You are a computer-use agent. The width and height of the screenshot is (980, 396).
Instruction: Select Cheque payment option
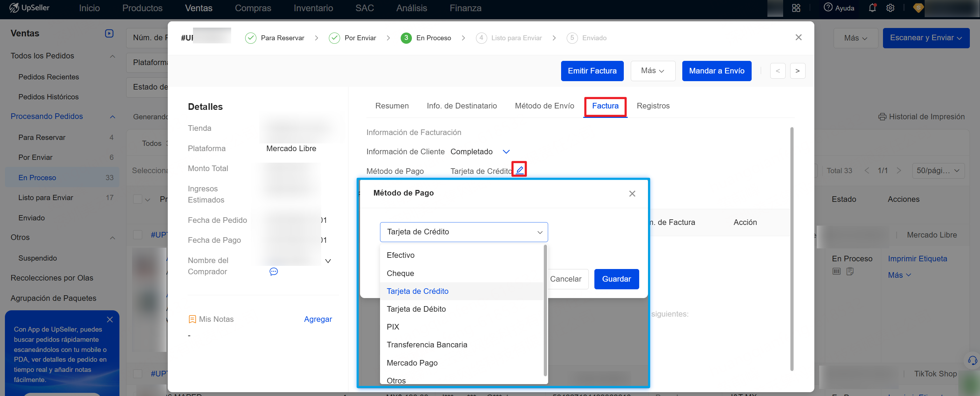point(462,273)
